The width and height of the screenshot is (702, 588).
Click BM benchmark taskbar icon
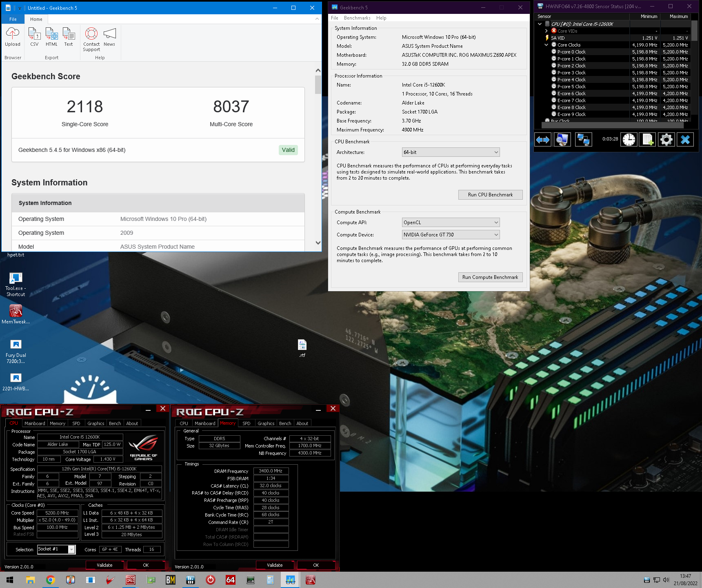click(x=171, y=580)
